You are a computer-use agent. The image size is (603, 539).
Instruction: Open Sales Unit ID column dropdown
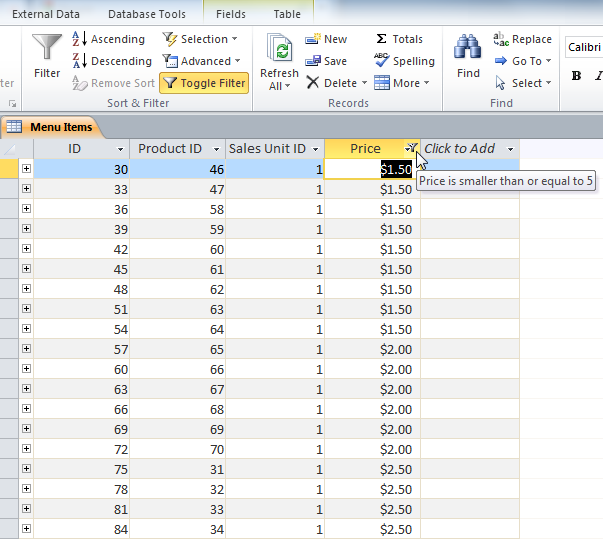[x=315, y=149]
